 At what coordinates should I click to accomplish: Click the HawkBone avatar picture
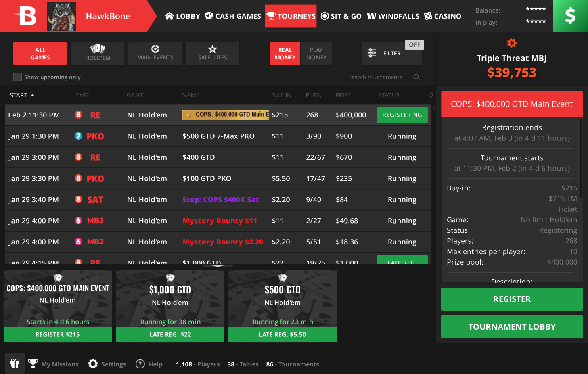[x=62, y=16]
